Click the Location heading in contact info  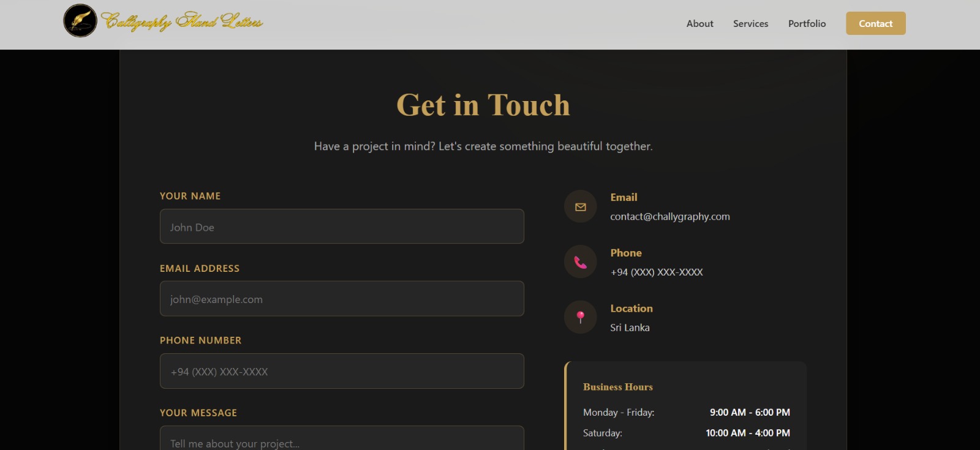pyautogui.click(x=631, y=309)
